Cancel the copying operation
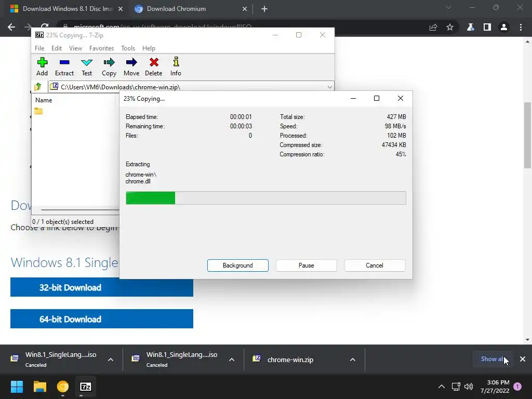 pos(375,265)
